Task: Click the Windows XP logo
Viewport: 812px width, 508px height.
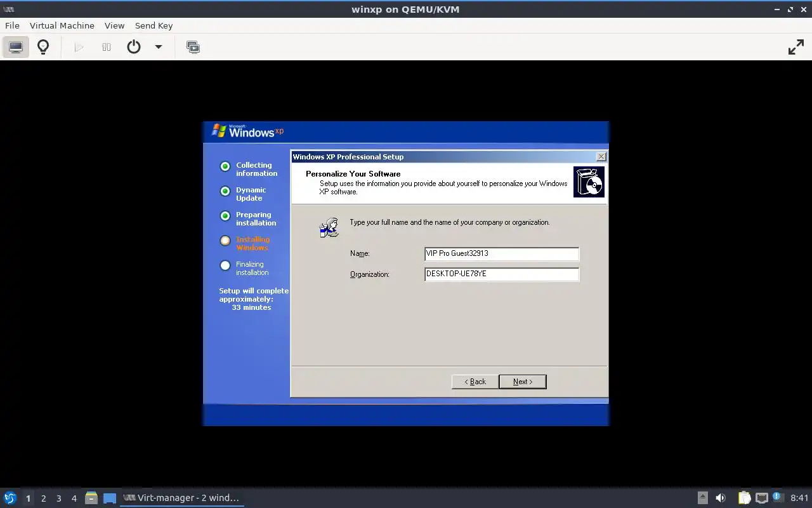Action: click(247, 131)
